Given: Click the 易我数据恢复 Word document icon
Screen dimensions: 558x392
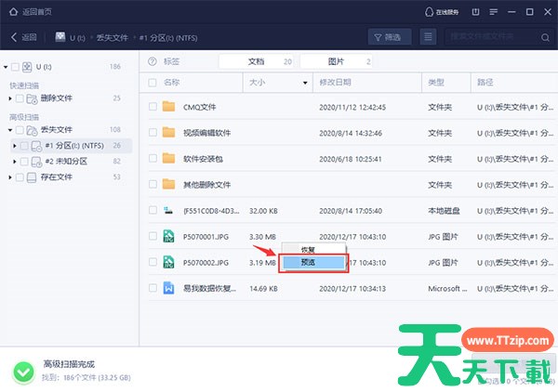Looking at the screenshot, I should coord(168,288).
